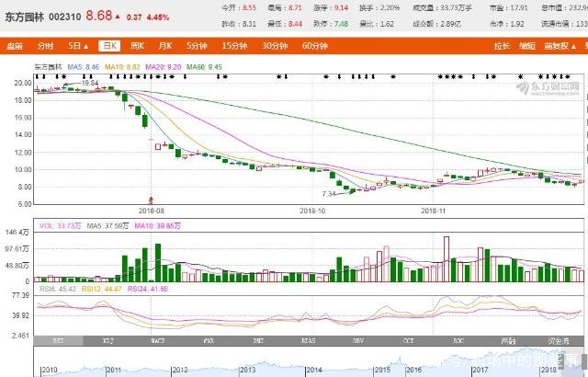Expand the 5日 dropdown arrow

[x=86, y=47]
